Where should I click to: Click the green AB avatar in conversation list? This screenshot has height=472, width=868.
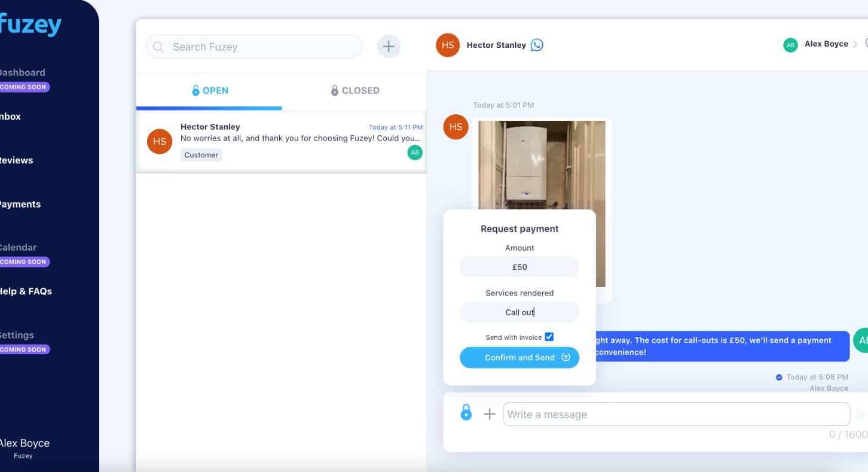[414, 153]
